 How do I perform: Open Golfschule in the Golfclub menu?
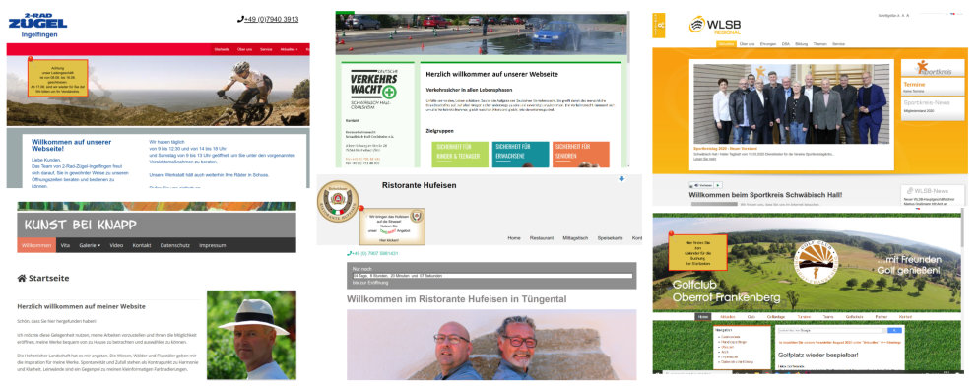(854, 317)
